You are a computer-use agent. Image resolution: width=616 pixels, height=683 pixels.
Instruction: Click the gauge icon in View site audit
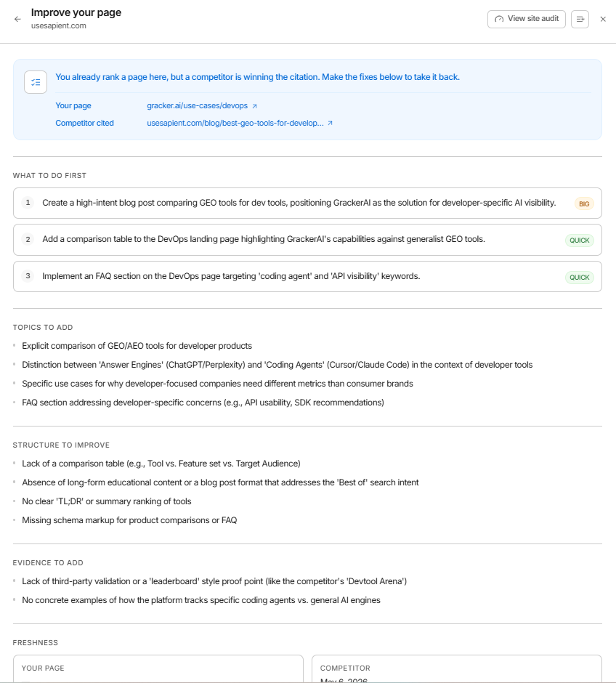[499, 19]
